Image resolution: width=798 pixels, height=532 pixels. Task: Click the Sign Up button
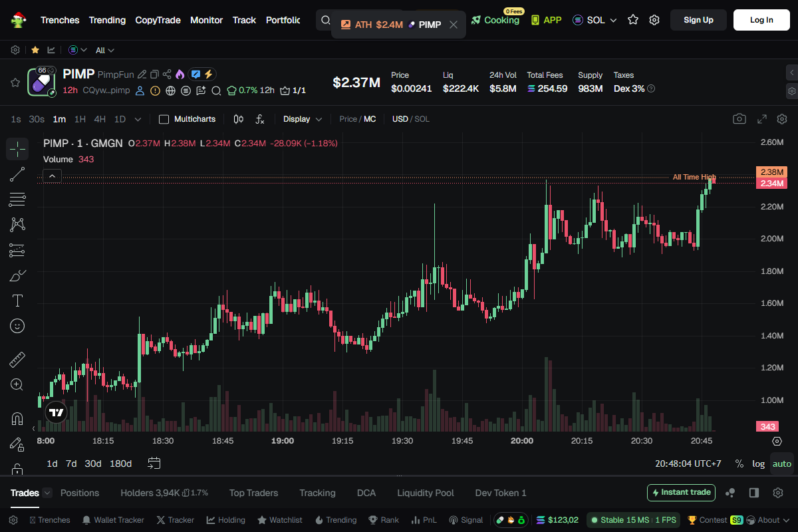(x=698, y=20)
